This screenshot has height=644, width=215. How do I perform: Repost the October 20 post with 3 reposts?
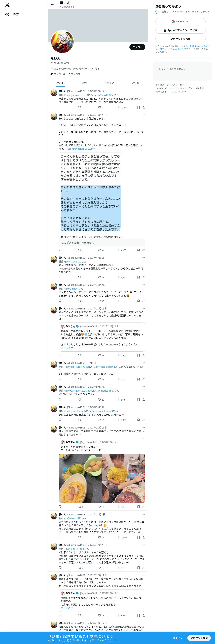tap(81, 250)
